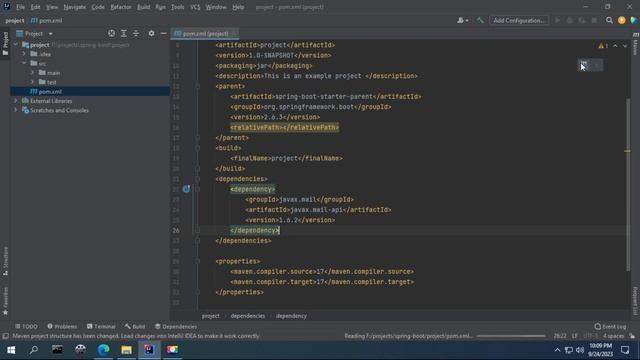
Task: Select the pom.xml (project) editor tab
Action: coord(205,33)
